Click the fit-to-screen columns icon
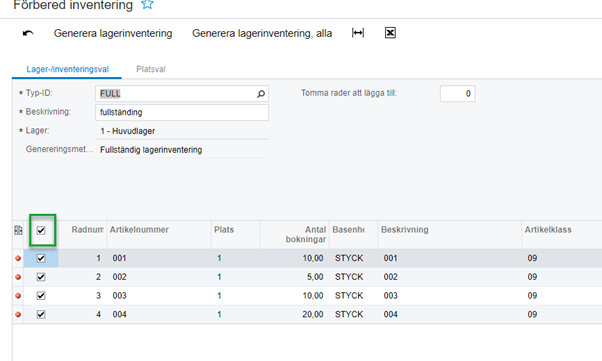Image resolution: width=602 pixels, height=361 pixels. coord(358,33)
